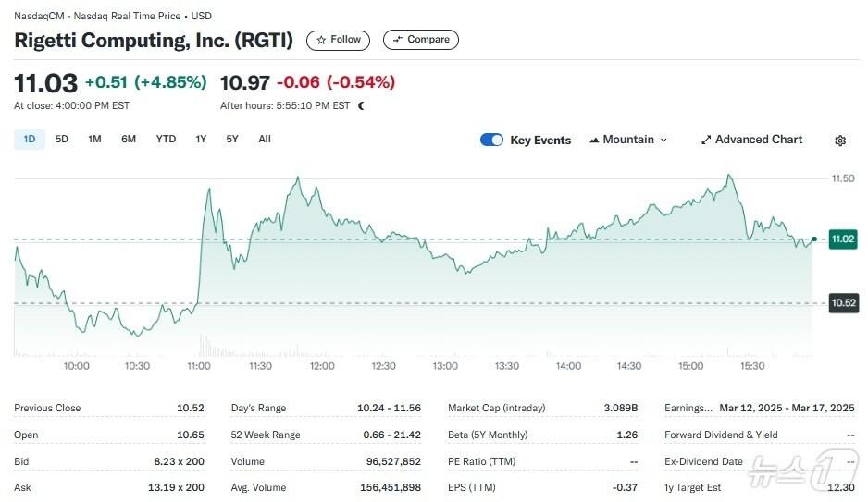Select the 1D time range tab
This screenshot has height=502, width=868.
[x=30, y=139]
